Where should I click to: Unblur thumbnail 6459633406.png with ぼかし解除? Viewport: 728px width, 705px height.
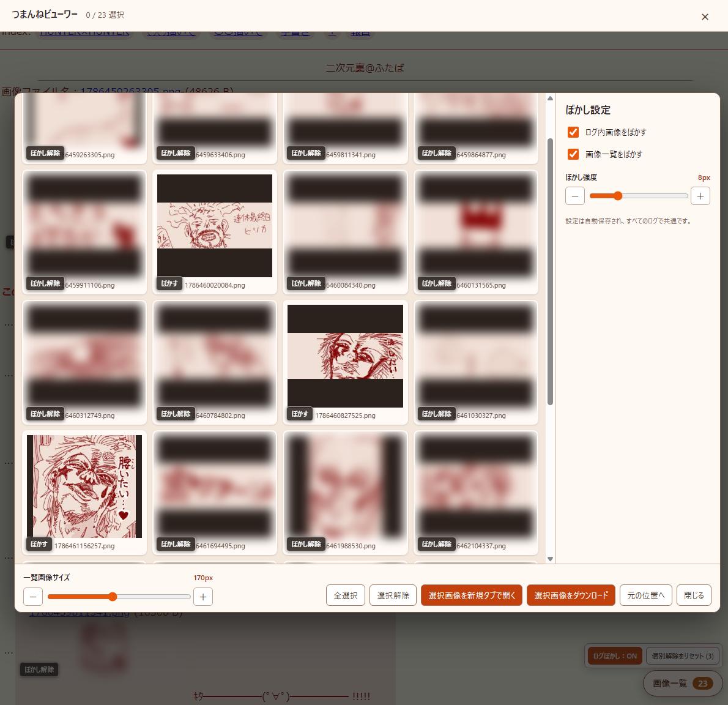click(x=176, y=153)
